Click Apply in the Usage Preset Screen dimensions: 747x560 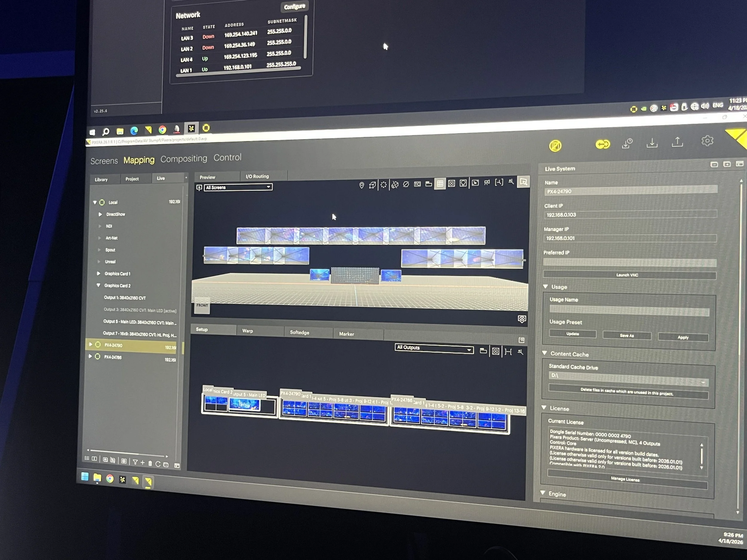pos(683,337)
